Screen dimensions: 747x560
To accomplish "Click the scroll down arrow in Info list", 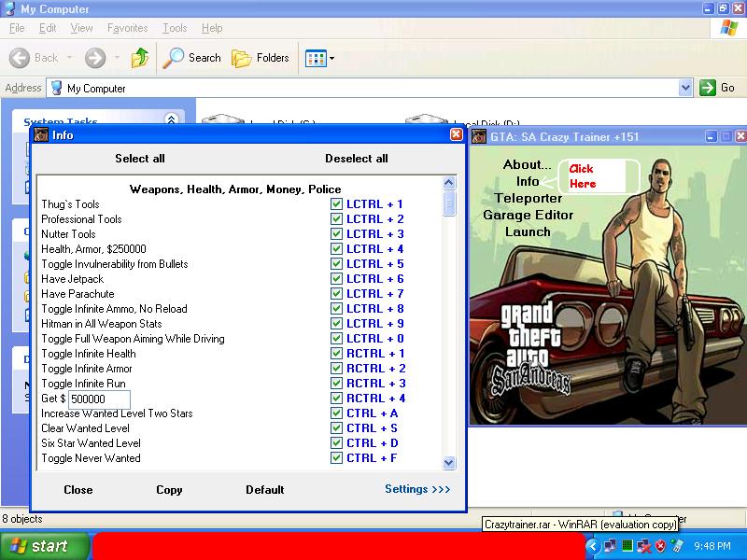I will [449, 462].
